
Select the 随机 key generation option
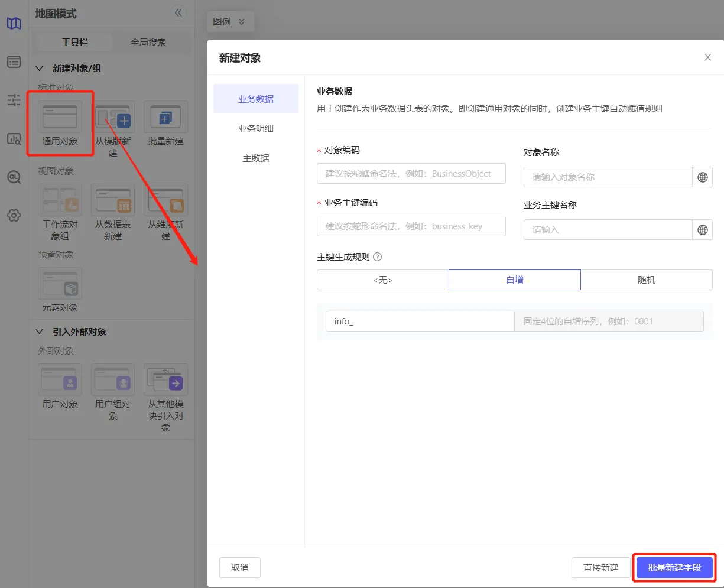(647, 280)
